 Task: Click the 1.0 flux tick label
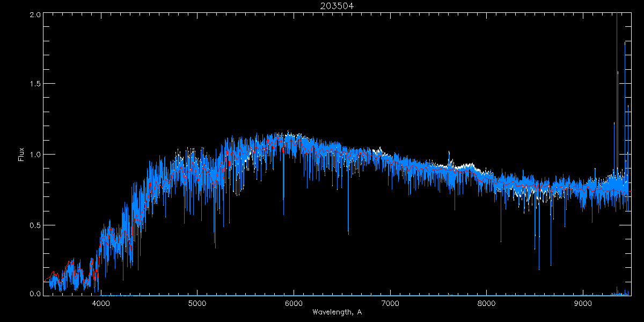pyautogui.click(x=35, y=155)
